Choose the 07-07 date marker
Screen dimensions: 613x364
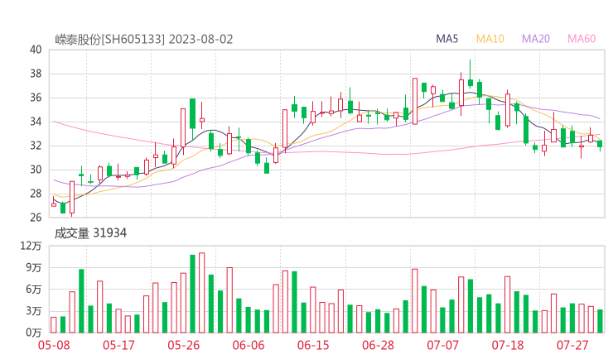(443, 345)
